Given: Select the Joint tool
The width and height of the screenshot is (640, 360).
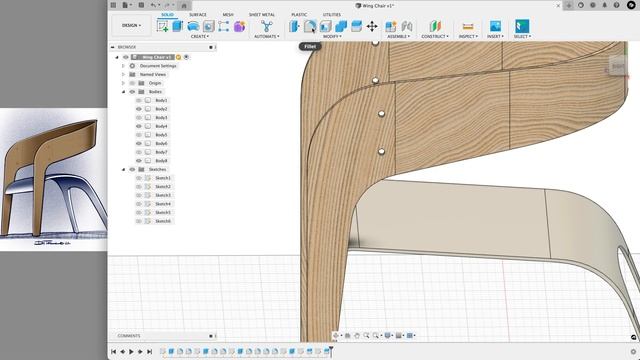Looking at the screenshot, I should tap(407, 27).
